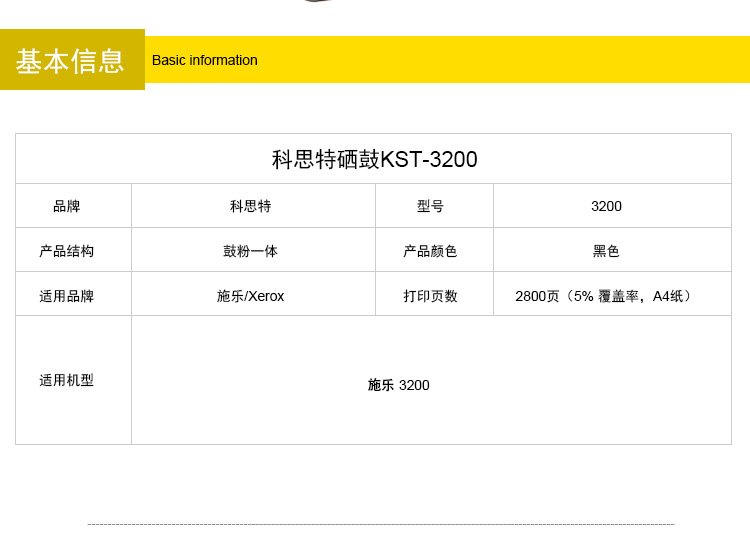The width and height of the screenshot is (750, 533).
Task: Click the 打印页数 label cell
Action: [430, 296]
